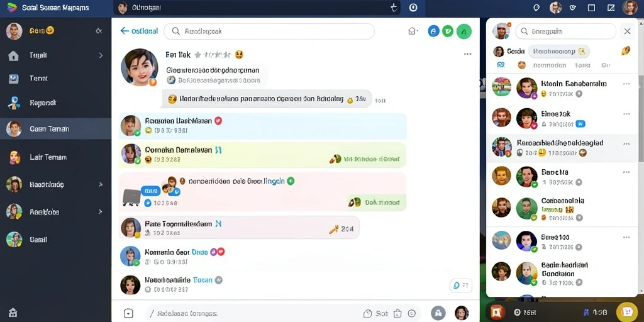Screen dimensions: 644x322
Task: Click the location pin icon in the top bar
Action: pyautogui.click(x=536, y=8)
